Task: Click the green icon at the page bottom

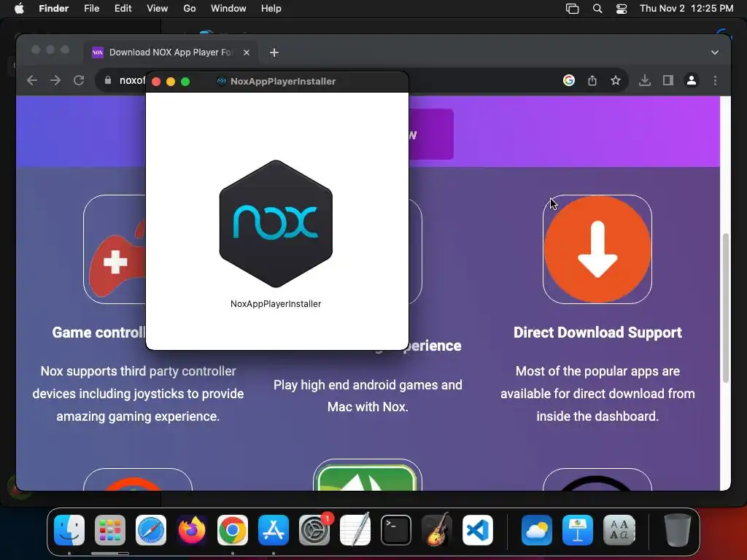Action: click(x=368, y=477)
